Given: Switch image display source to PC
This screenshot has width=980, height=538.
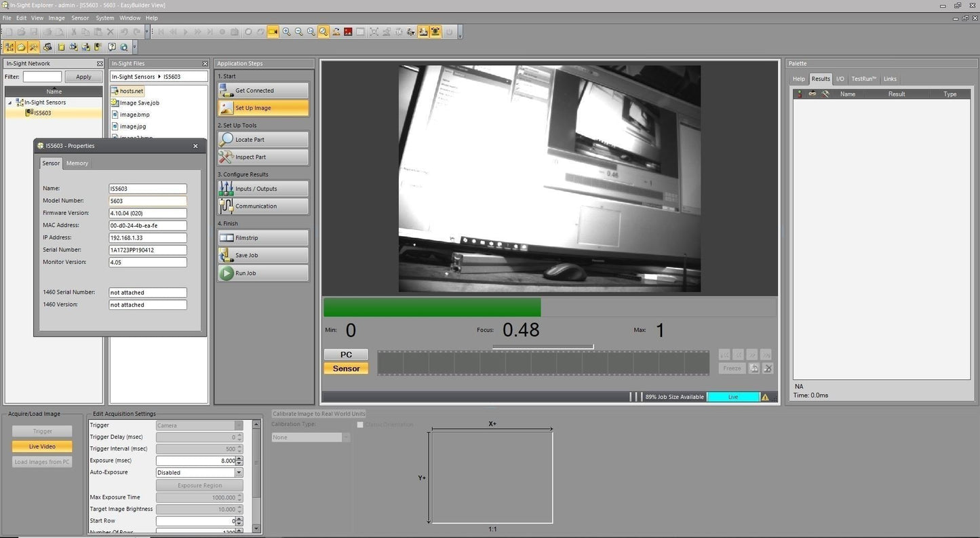Looking at the screenshot, I should [346, 354].
